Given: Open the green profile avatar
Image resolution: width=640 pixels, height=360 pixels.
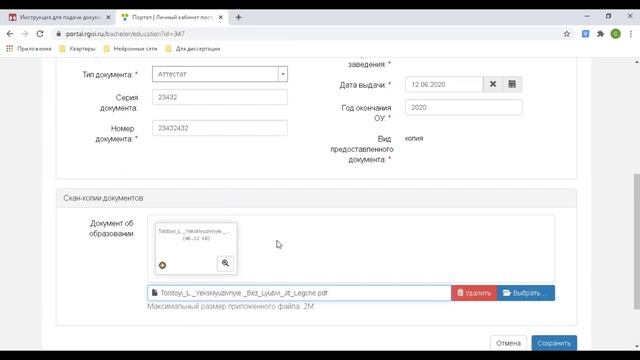Looking at the screenshot, I should click(616, 34).
